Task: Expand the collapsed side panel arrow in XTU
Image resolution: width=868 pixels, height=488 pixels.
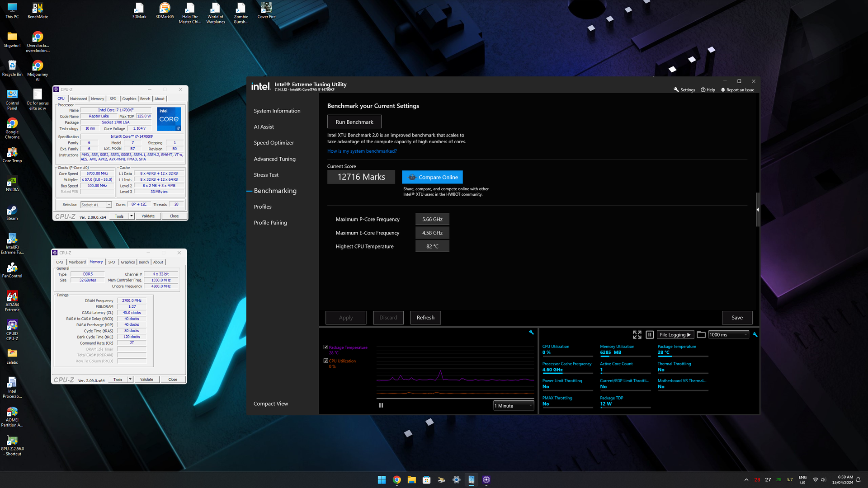Action: 757,210
